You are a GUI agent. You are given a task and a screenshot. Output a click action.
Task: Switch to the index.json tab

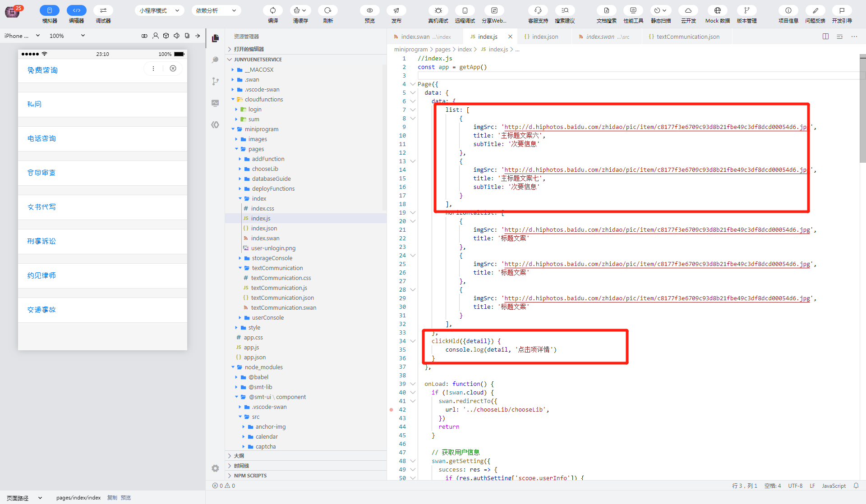[x=545, y=37]
